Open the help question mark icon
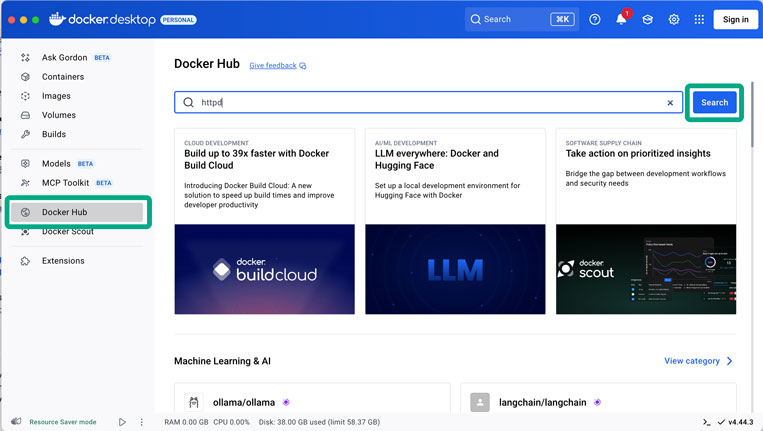Image resolution: width=763 pixels, height=431 pixels. point(595,19)
